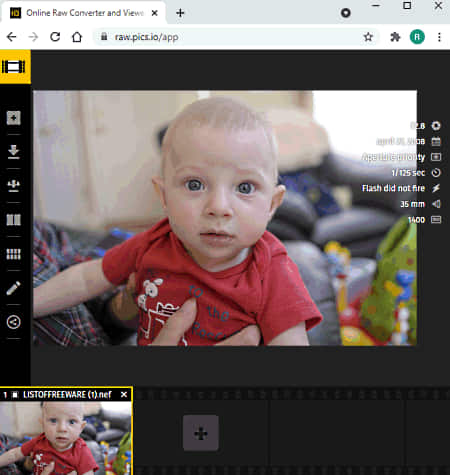This screenshot has height=475, width=450.
Task: Click the 'Flash did not fire' text
Action: pos(393,188)
